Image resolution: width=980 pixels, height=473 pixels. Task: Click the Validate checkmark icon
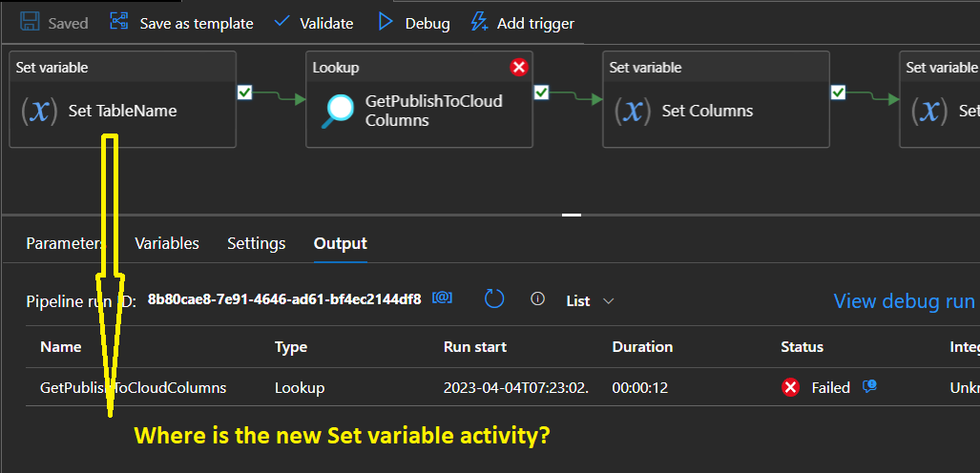282,21
